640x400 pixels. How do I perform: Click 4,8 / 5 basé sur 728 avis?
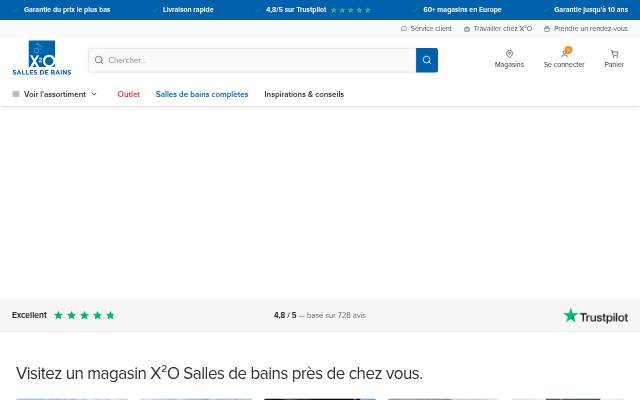tap(320, 315)
